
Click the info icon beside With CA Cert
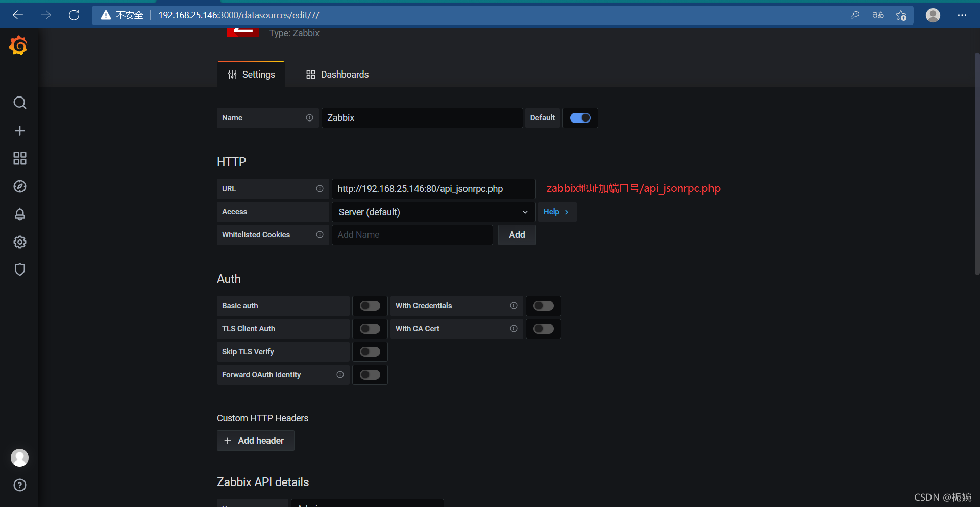(x=513, y=329)
